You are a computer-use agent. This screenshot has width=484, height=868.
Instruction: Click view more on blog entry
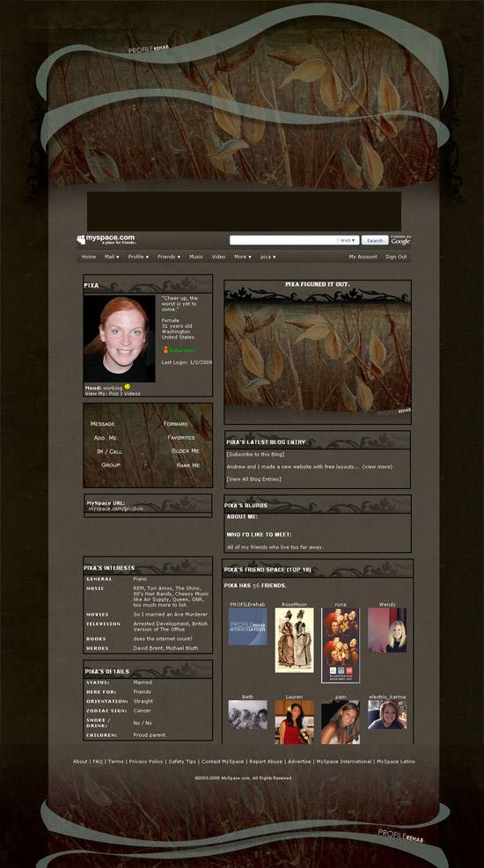pos(378,467)
